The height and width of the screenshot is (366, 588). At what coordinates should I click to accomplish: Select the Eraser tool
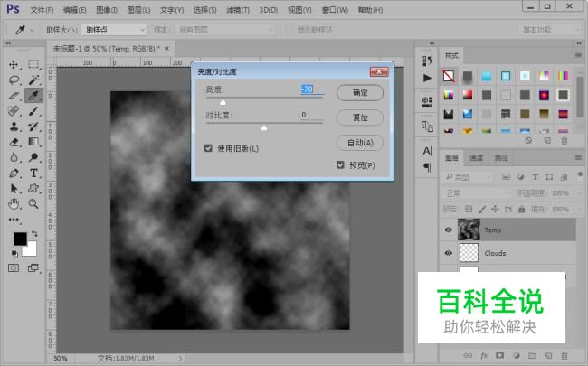click(14, 142)
